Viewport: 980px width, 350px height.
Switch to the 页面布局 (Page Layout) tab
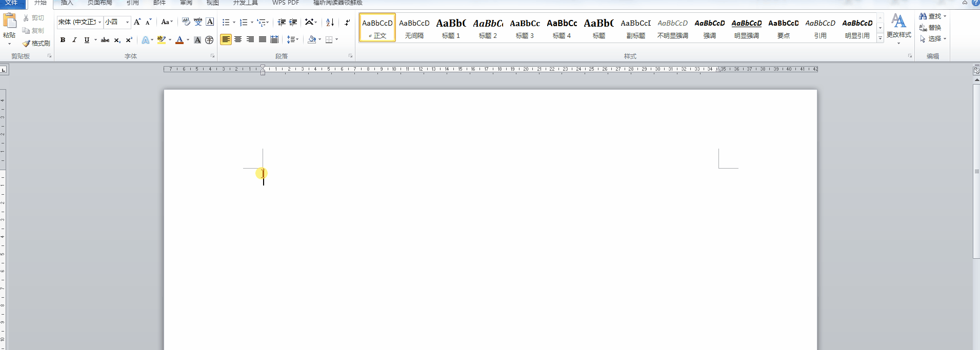tap(99, 3)
